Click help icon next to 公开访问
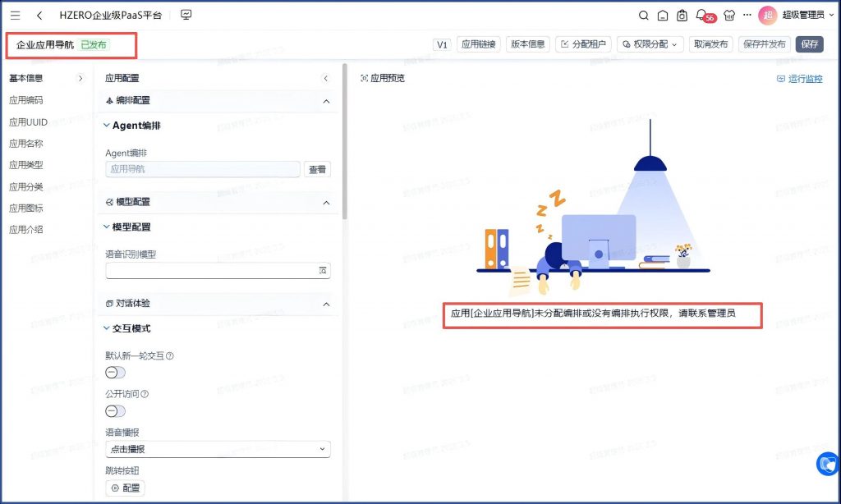 click(145, 394)
